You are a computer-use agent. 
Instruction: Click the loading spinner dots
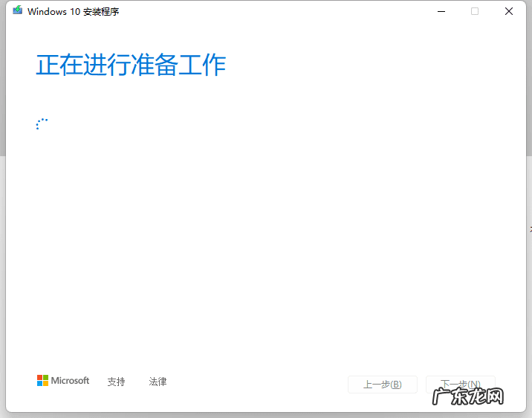coord(42,124)
